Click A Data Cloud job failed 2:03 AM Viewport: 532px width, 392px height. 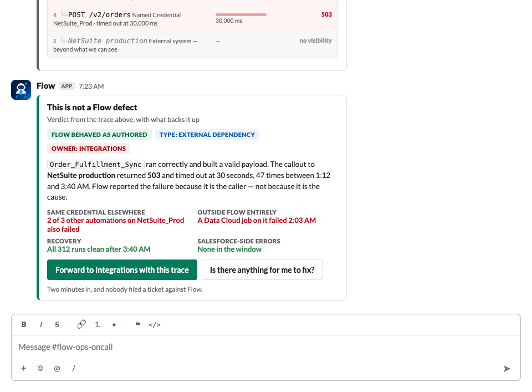(257, 220)
